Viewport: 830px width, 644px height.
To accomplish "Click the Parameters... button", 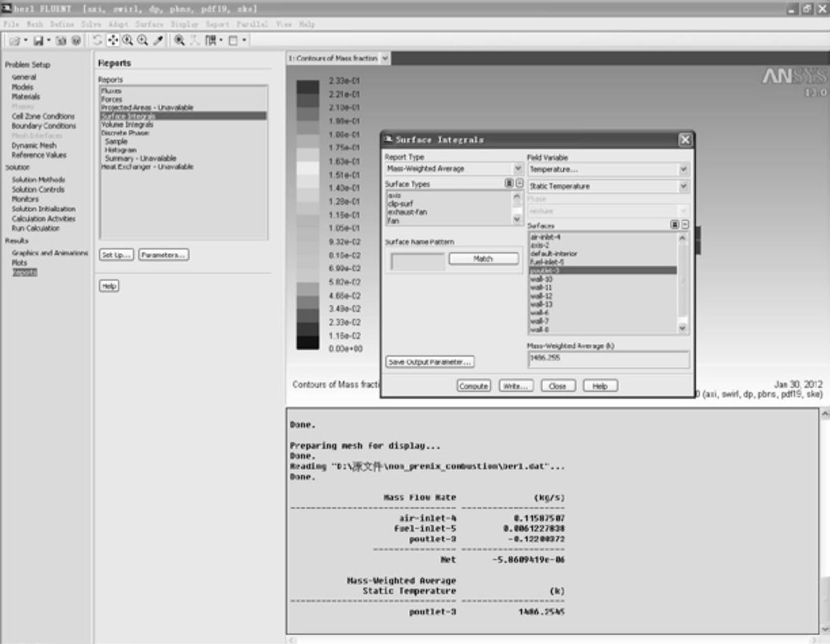I will pos(164,254).
